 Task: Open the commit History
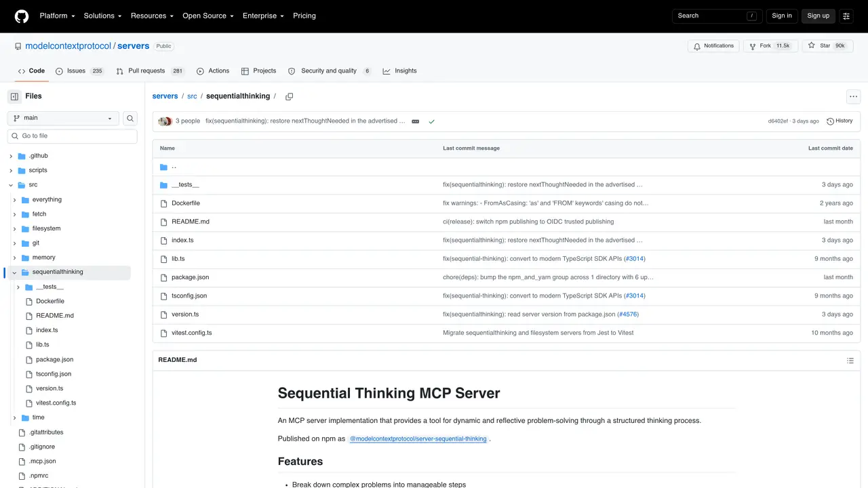[840, 121]
